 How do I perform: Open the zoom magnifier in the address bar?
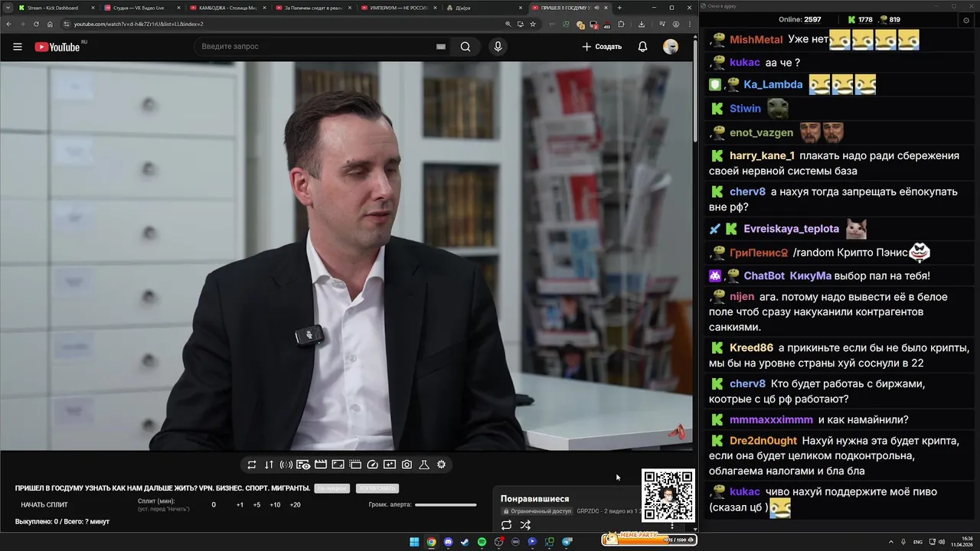(x=508, y=24)
